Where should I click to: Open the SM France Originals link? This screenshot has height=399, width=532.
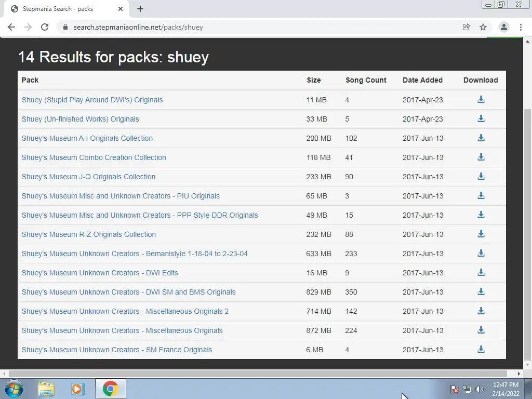tap(117, 350)
